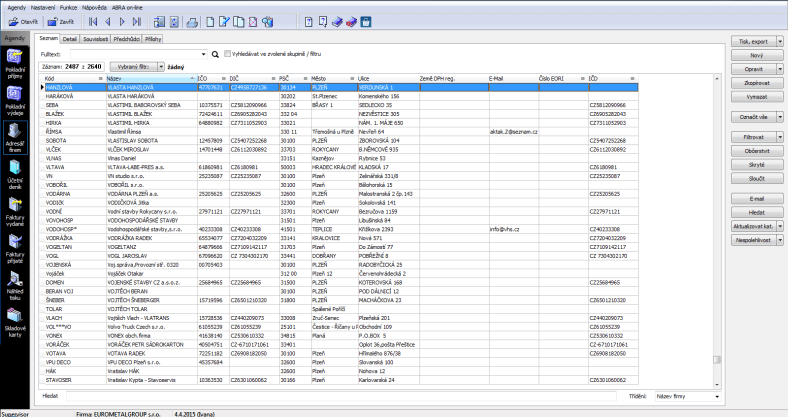Image resolution: width=788 pixels, height=417 pixels.
Task: Jump to last record toolbar arrow
Action: [x=137, y=22]
